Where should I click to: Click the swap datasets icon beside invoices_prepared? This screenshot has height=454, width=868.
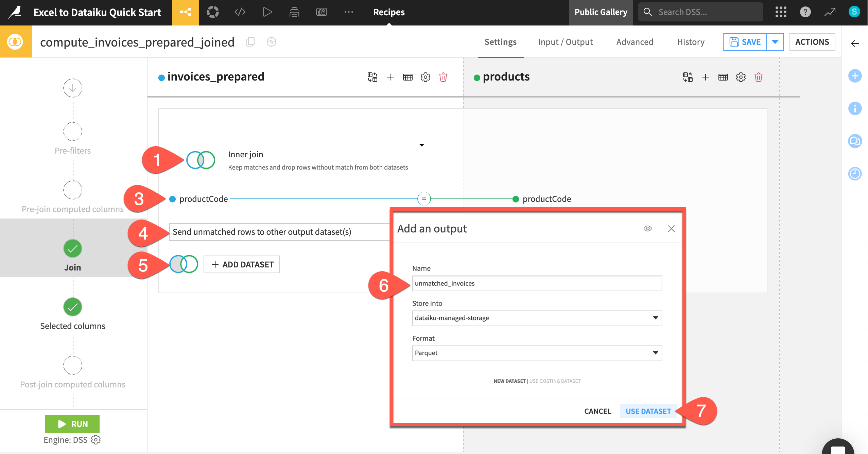coord(372,77)
